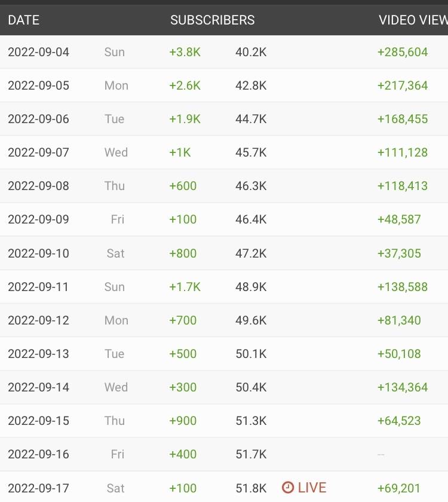Select the 2022-09-07 date cell

38,152
